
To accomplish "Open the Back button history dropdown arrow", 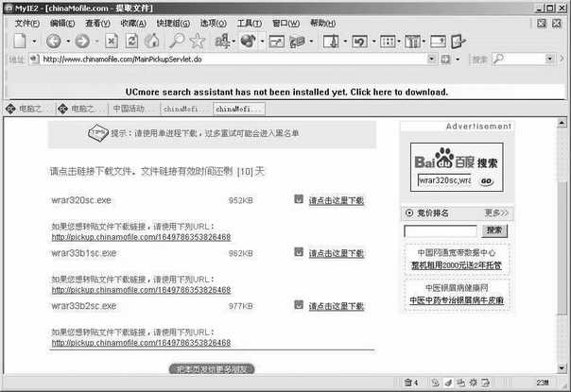I will coord(66,42).
